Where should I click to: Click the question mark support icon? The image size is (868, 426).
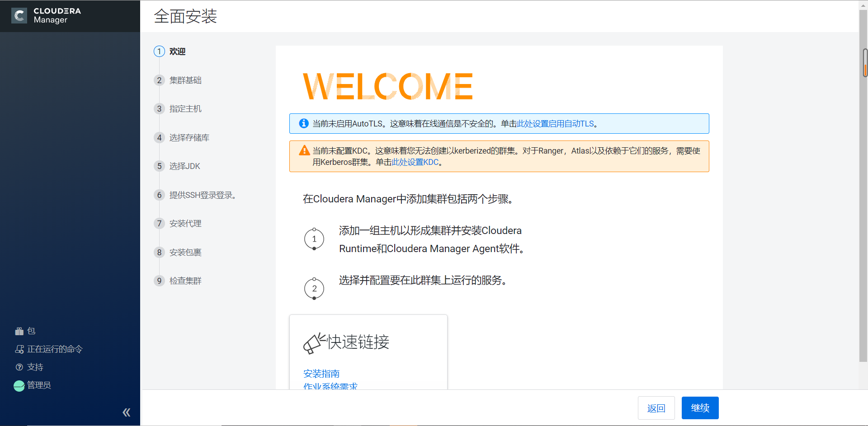tap(19, 367)
